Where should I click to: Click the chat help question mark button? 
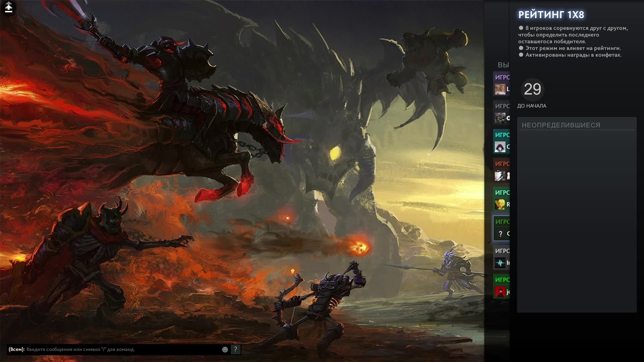point(235,349)
